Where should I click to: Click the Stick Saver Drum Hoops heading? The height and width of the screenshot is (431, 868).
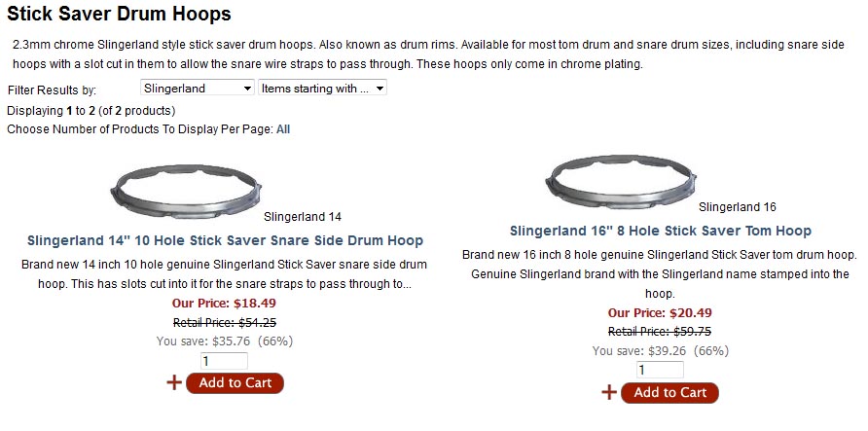coord(120,14)
